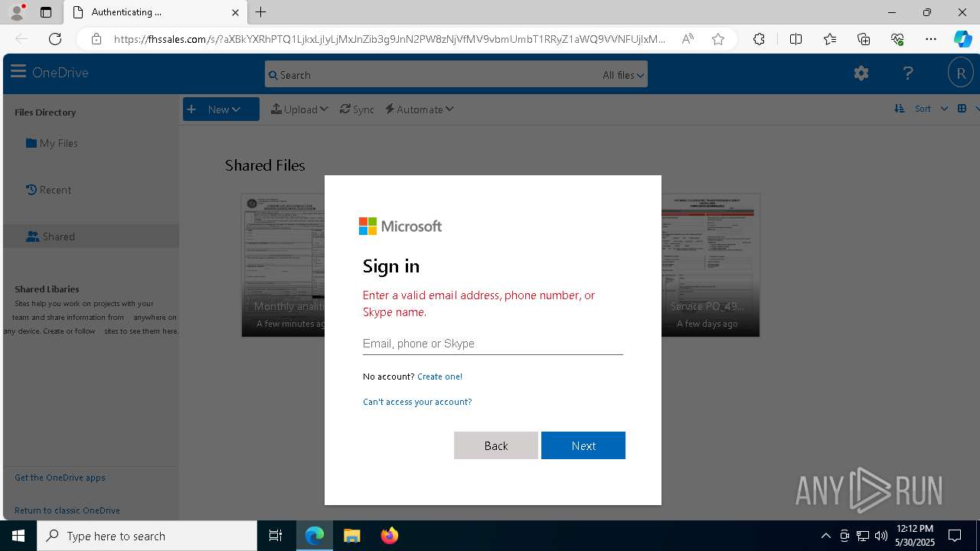Image resolution: width=980 pixels, height=551 pixels.
Task: Launch Firefox from taskbar
Action: coord(390,536)
